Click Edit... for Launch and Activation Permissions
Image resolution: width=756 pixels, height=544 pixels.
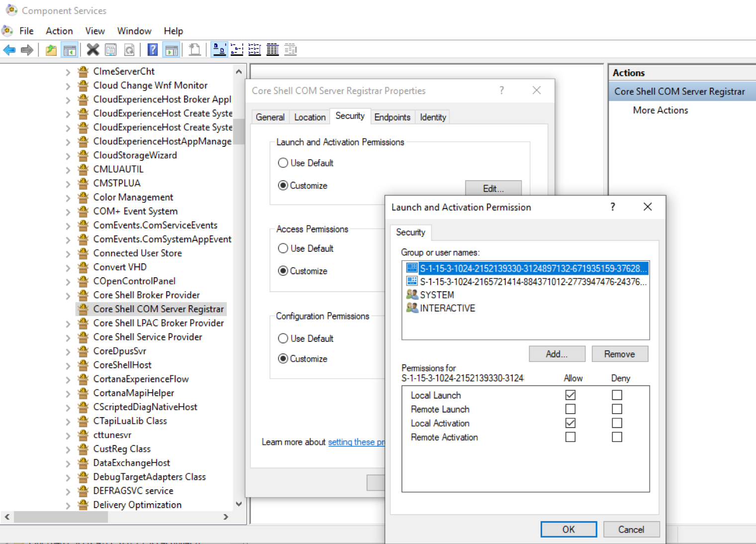(493, 188)
